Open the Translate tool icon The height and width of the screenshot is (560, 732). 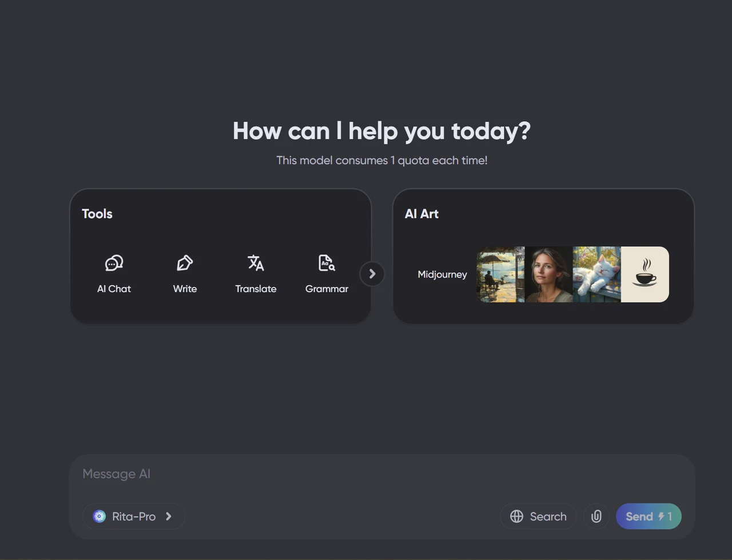256,263
